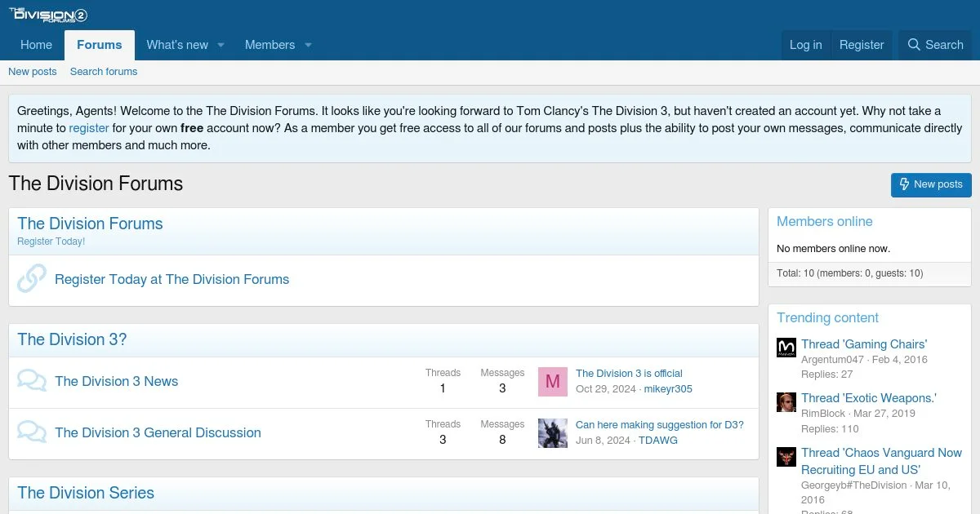Click 'No members online now.' text
The image size is (980, 514).
(833, 249)
